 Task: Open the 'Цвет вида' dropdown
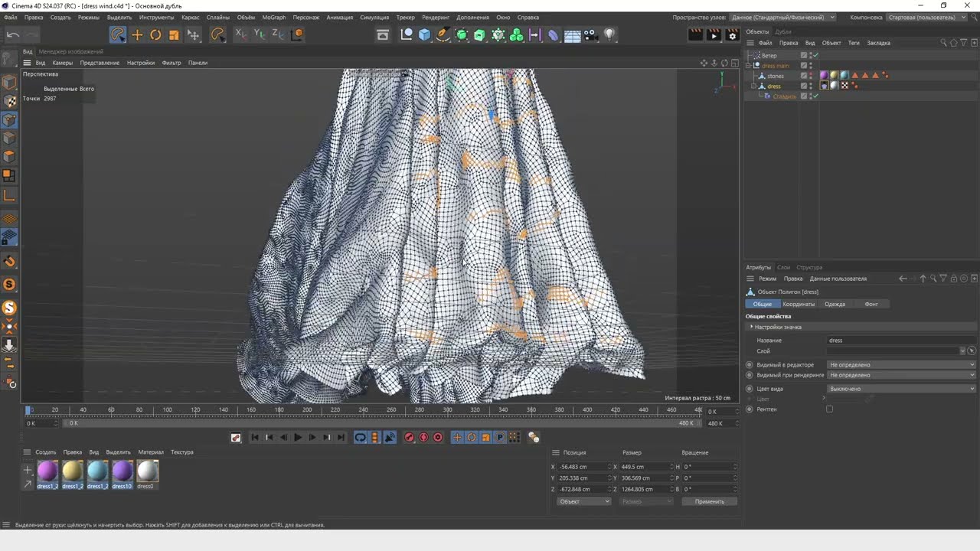pyautogui.click(x=901, y=389)
